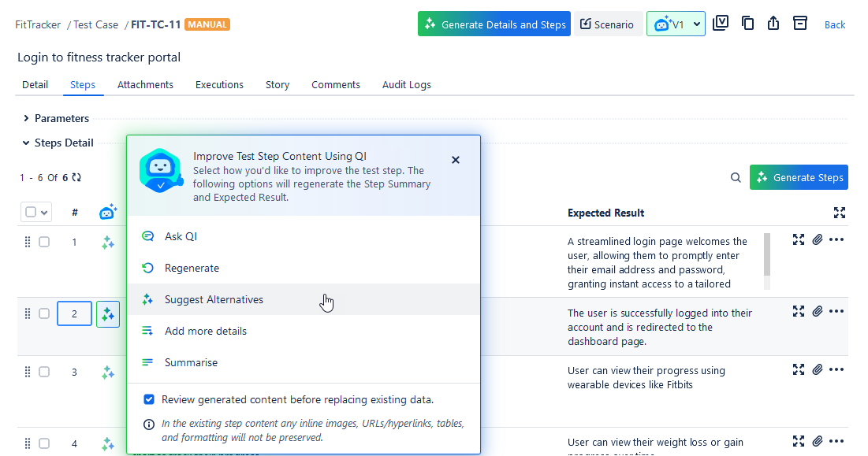
Task: Tick the checkbox for step 3
Action: point(44,372)
